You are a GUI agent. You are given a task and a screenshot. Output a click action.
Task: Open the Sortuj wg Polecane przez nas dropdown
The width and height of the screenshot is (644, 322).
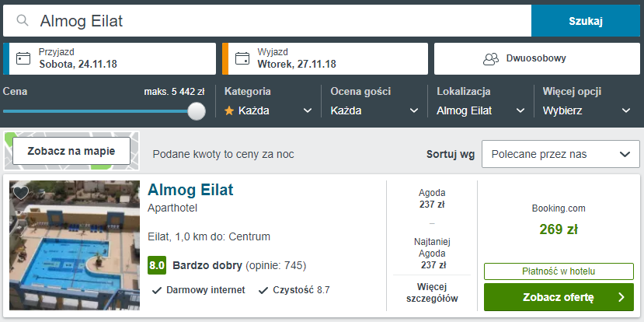(561, 154)
